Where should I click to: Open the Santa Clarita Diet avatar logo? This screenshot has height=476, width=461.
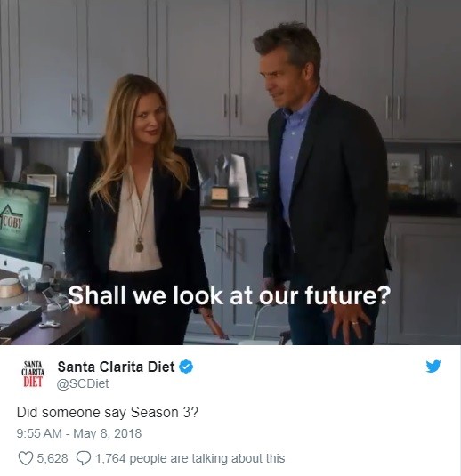click(x=33, y=374)
